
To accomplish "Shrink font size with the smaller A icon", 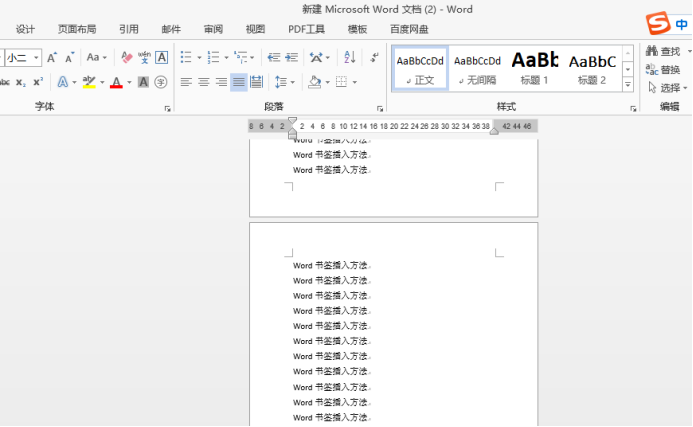I will [69, 57].
